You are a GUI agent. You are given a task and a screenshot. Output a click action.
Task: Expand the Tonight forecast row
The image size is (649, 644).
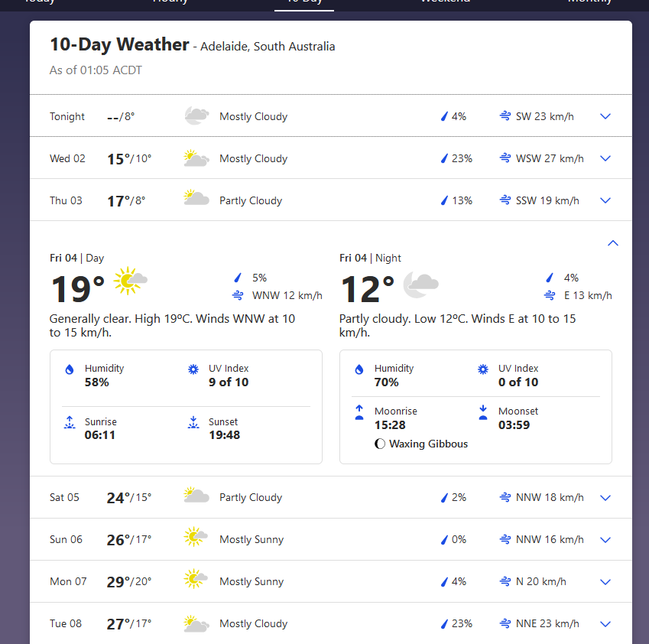coord(605,116)
